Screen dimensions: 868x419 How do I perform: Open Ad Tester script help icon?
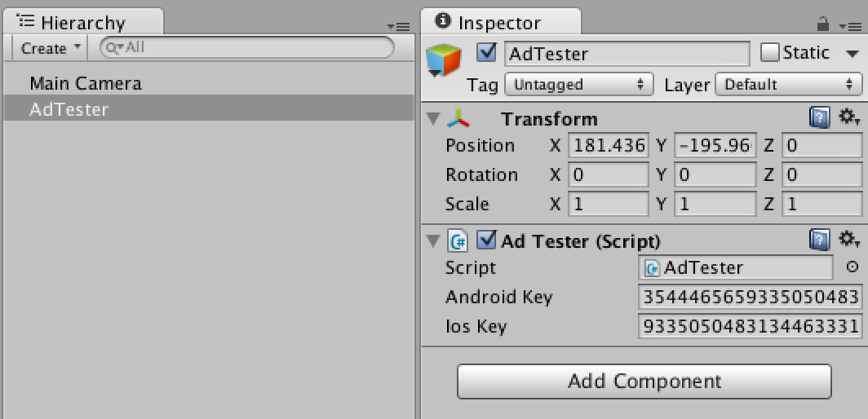pyautogui.click(x=819, y=240)
